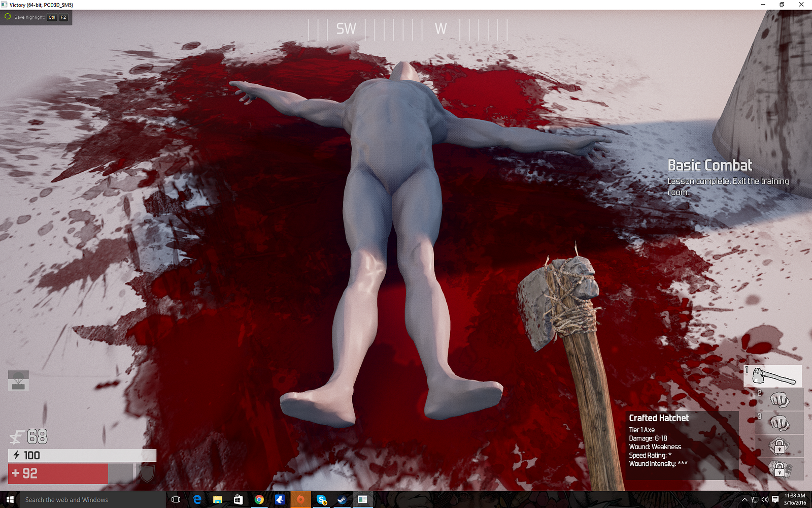Click the window title 'Victory (64-bit, PCD3D_SM5)'
This screenshot has height=508, width=812.
41,5
